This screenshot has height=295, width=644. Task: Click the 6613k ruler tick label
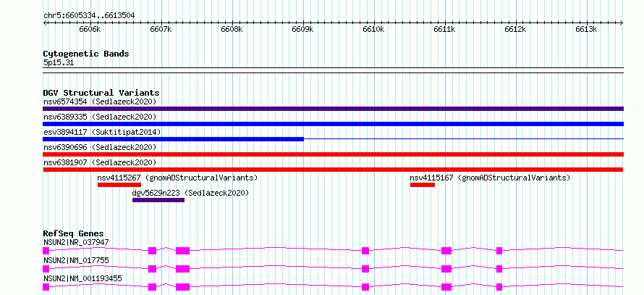(x=588, y=30)
